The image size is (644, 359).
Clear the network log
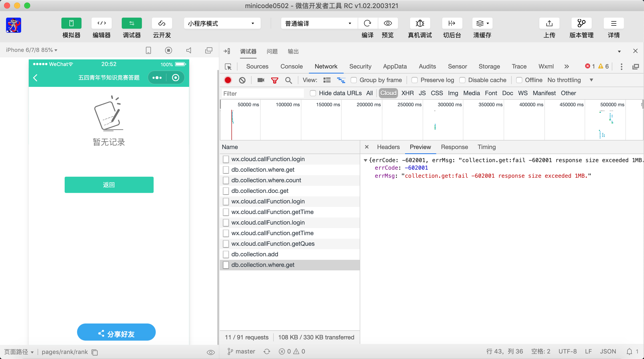coord(242,80)
